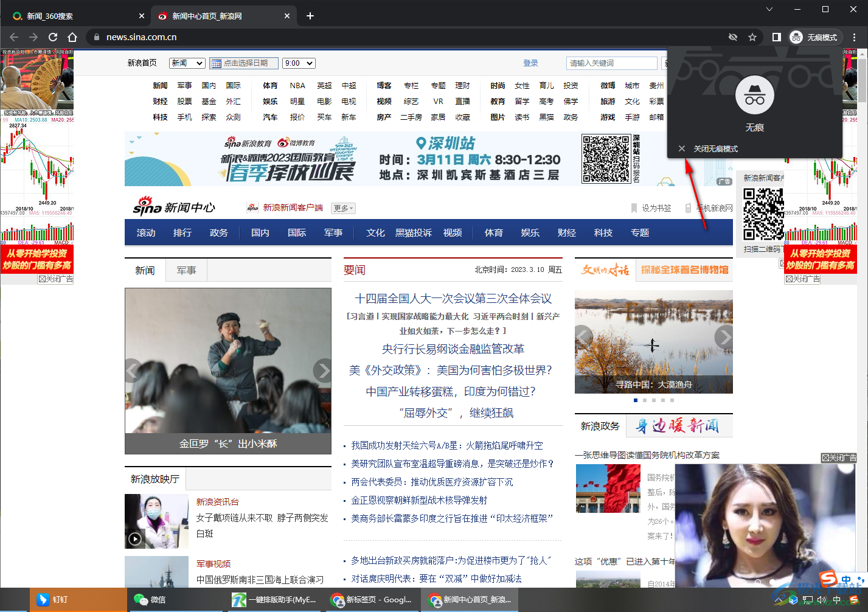Open 钉钉 from the taskbar
Screen dimensions: 868x612
pyautogui.click(x=78, y=600)
